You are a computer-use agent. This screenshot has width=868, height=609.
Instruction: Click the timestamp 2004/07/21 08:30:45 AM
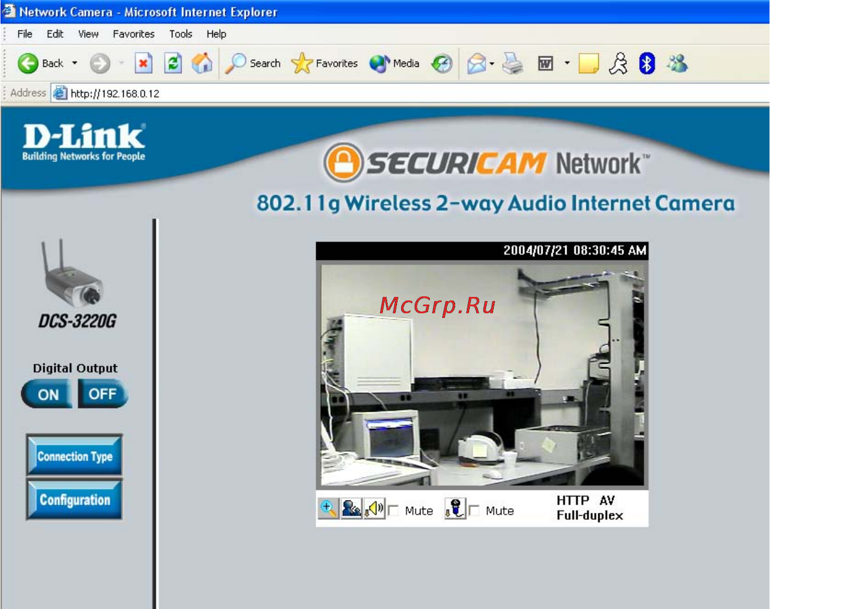pyautogui.click(x=575, y=251)
